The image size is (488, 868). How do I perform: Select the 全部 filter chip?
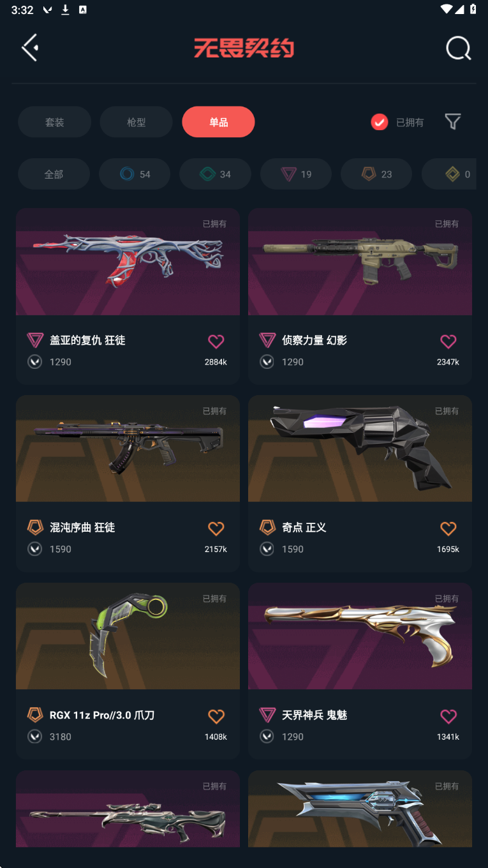pos(54,174)
